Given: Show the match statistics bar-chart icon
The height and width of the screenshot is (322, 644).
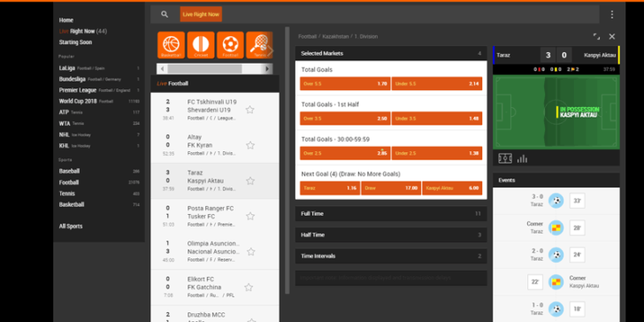Looking at the screenshot, I should point(523,158).
